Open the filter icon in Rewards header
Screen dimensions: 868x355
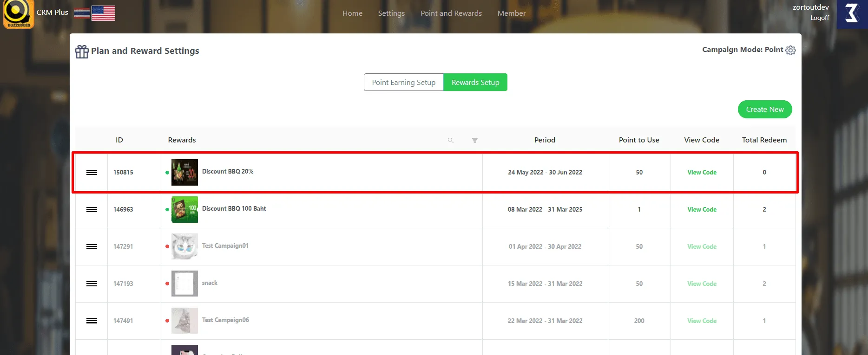coord(474,140)
